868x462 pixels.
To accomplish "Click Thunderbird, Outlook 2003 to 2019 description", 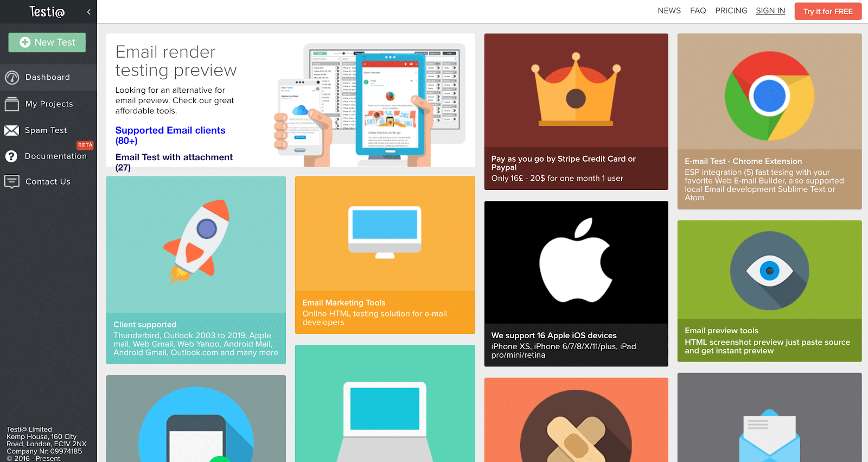I will [196, 344].
